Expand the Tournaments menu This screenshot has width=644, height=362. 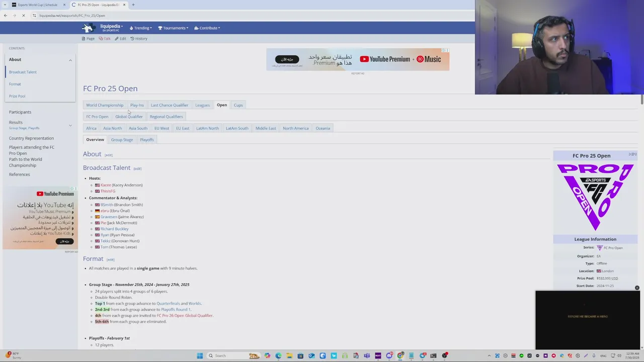(173, 28)
